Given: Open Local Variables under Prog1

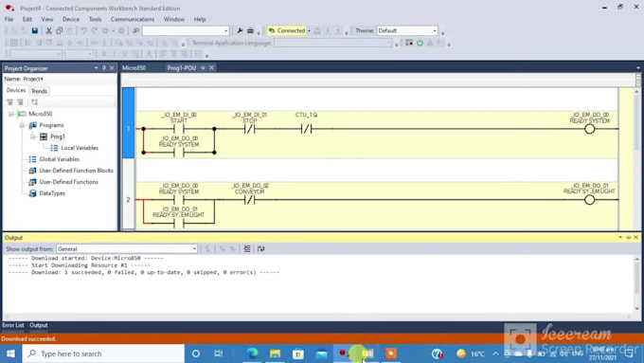Looking at the screenshot, I should coord(80,148).
